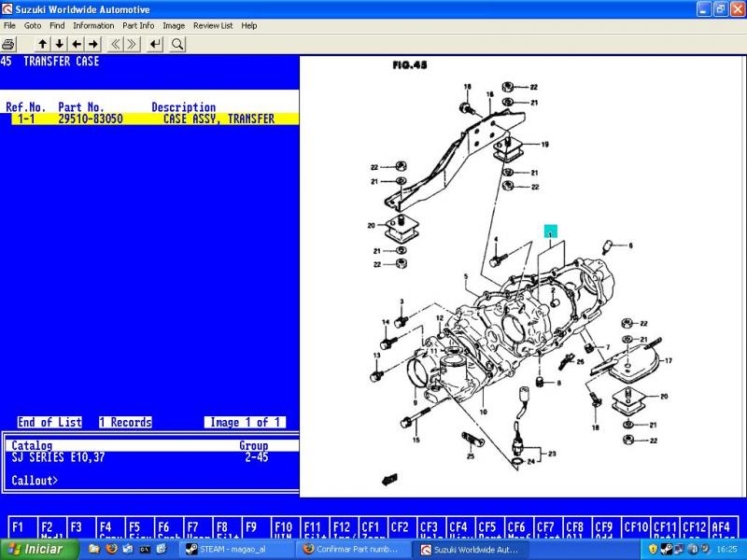Click the '1 Records' status label
Viewport: 747px width, 560px height.
pyautogui.click(x=126, y=423)
